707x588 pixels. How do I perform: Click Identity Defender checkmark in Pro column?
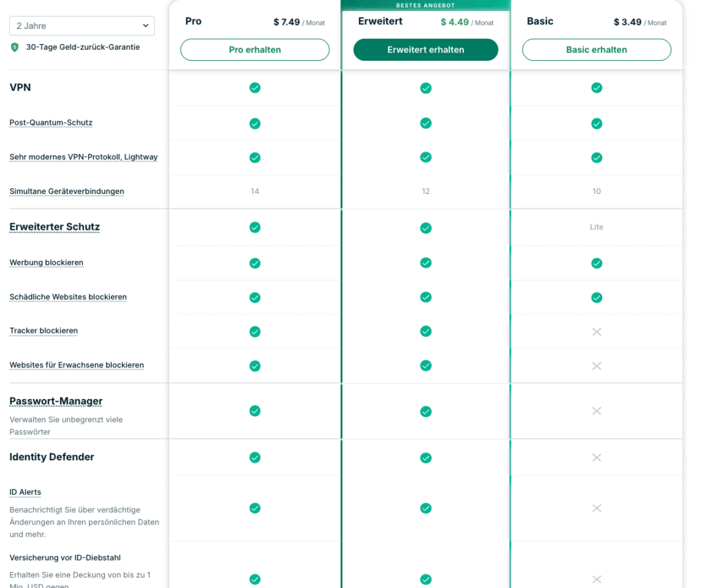coord(255,457)
